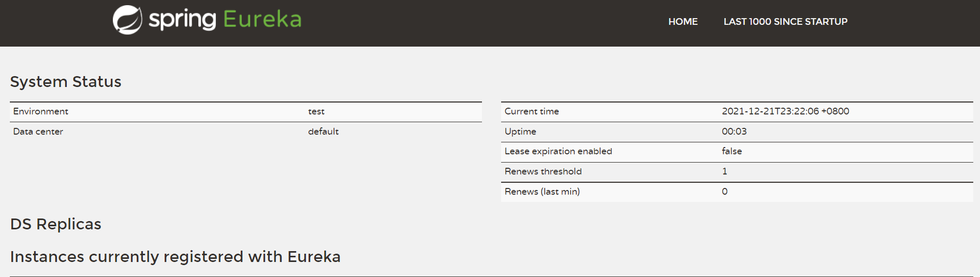Screen dimensions: 980x277
Task: Click the Spring leaf logo icon
Action: [127, 20]
